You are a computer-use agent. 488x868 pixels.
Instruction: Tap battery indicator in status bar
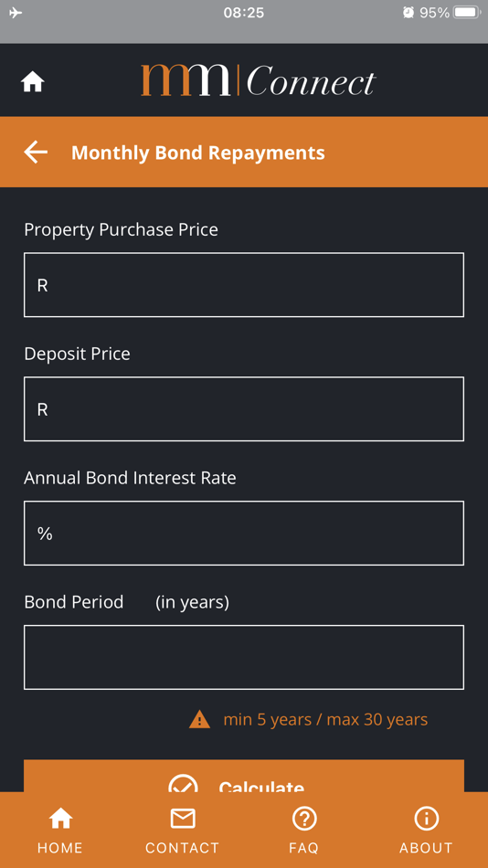point(466,12)
